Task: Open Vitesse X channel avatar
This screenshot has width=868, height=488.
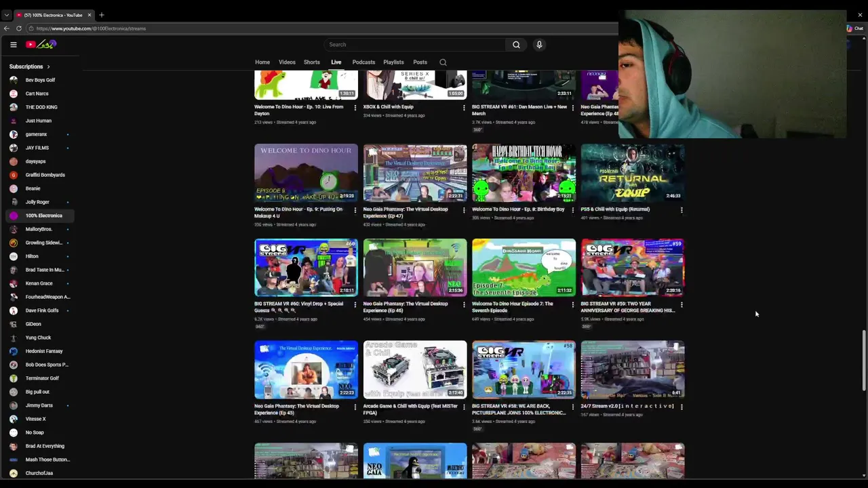Action: pyautogui.click(x=14, y=419)
